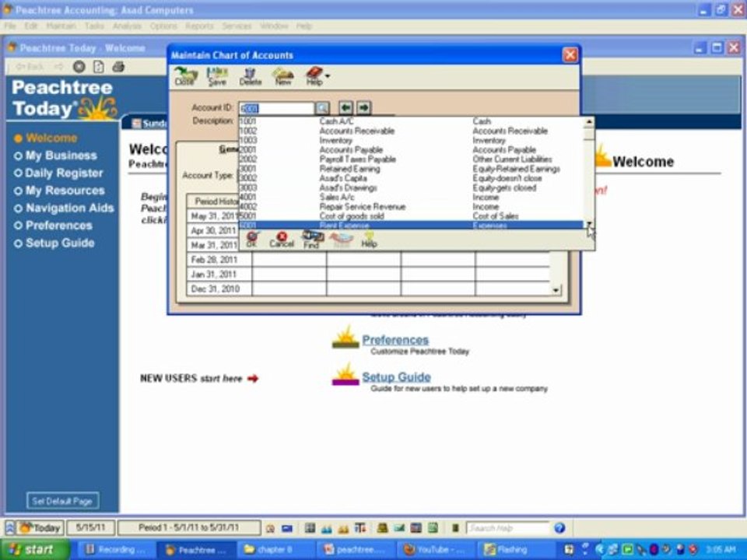Click the Jan 31, 2011 period history cell
This screenshot has height=560, width=747.
219,275
